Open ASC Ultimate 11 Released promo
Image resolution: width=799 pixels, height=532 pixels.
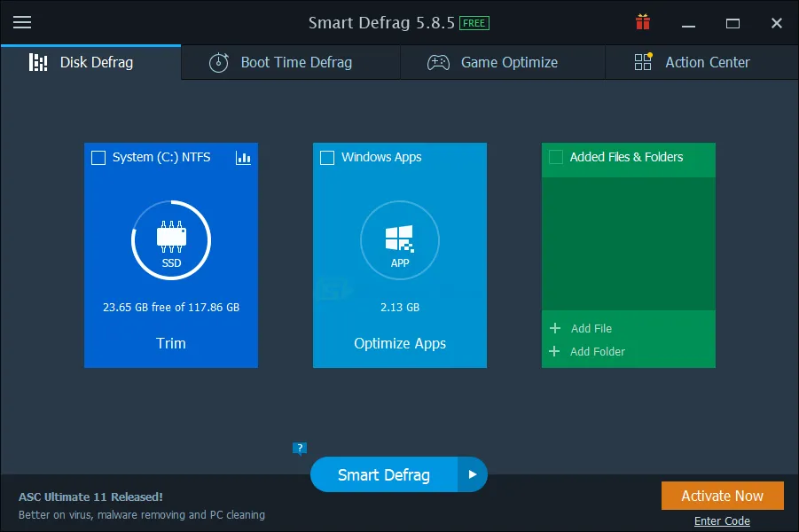click(x=90, y=497)
